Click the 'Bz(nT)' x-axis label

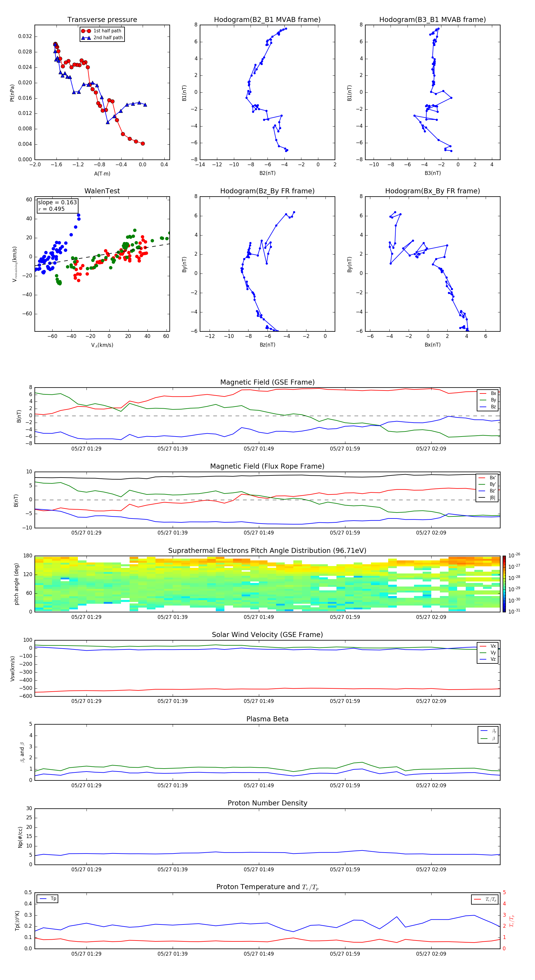267,345
